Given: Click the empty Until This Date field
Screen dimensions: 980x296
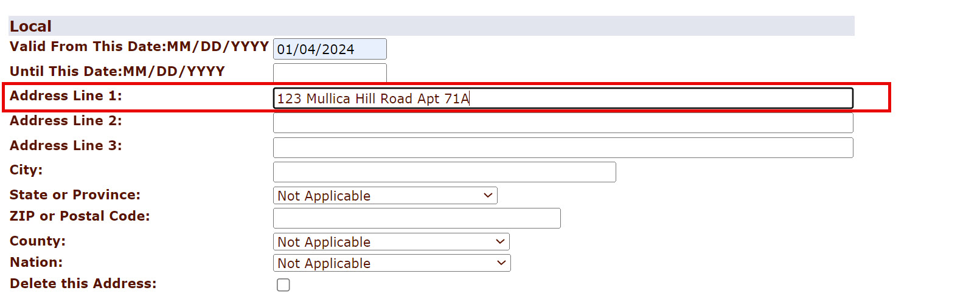Looking at the screenshot, I should tap(329, 72).
